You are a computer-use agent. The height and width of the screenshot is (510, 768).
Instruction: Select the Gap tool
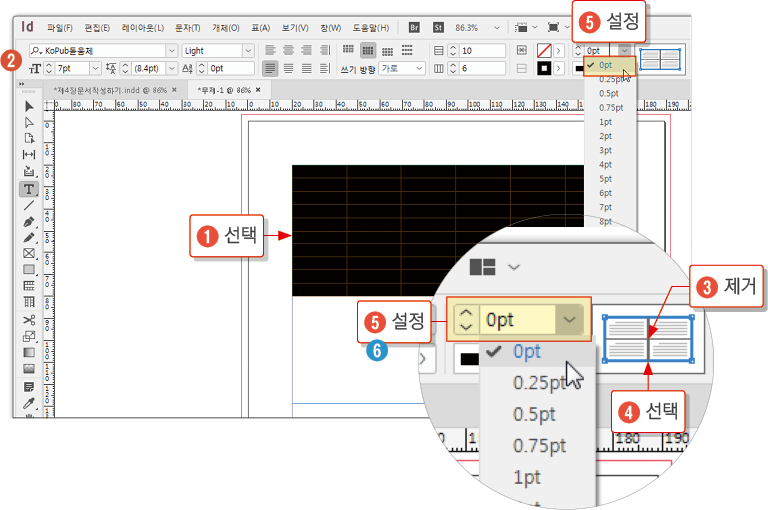[29, 155]
